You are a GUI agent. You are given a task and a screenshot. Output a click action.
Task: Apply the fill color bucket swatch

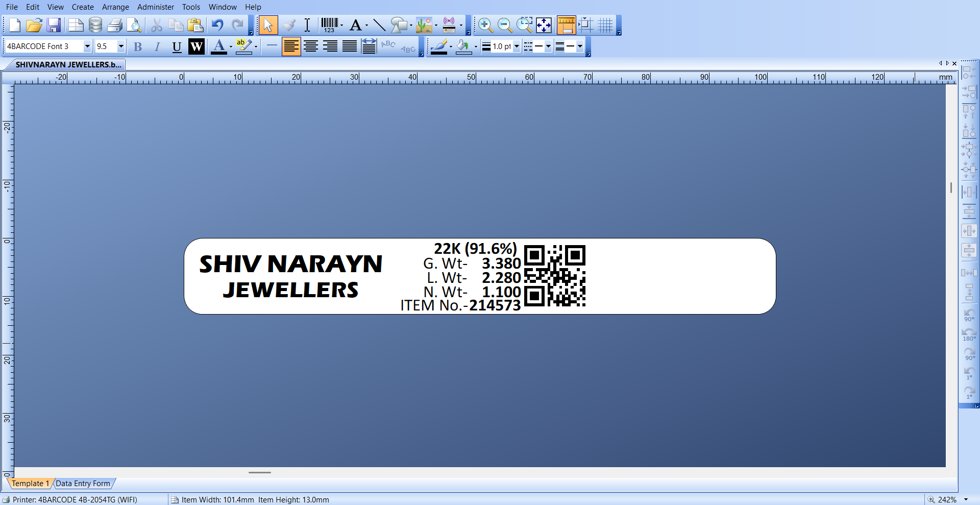(x=463, y=46)
